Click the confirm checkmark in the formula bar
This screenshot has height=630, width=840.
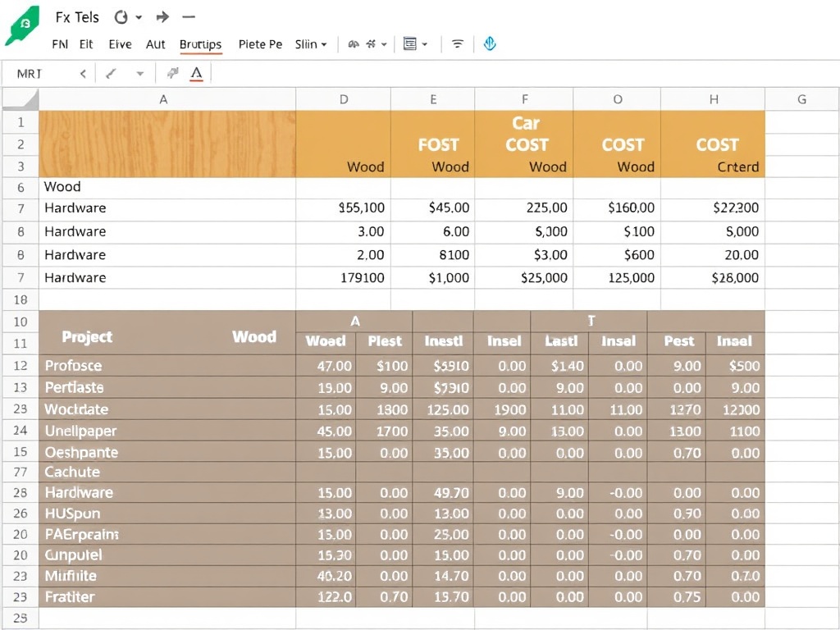pos(109,72)
